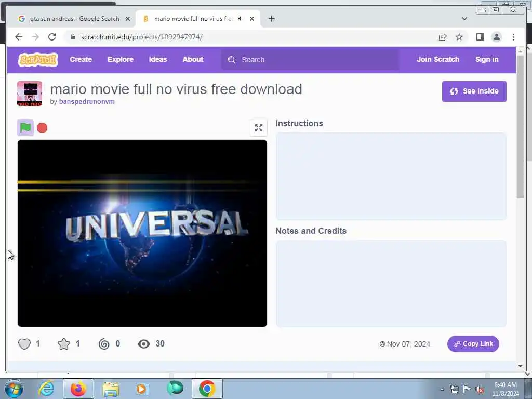Open the About menu item
The height and width of the screenshot is (399, 532).
coord(193,59)
